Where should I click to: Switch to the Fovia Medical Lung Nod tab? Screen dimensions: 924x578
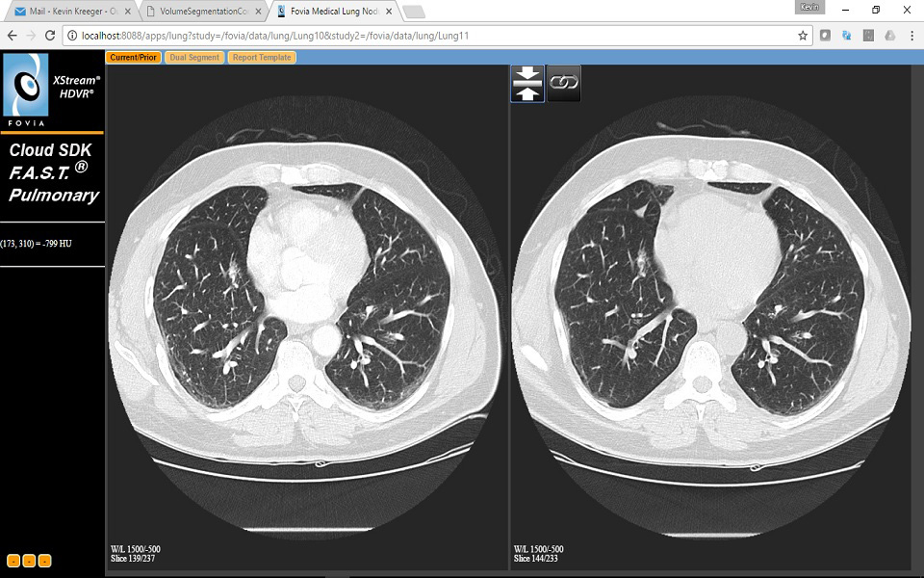point(332,13)
